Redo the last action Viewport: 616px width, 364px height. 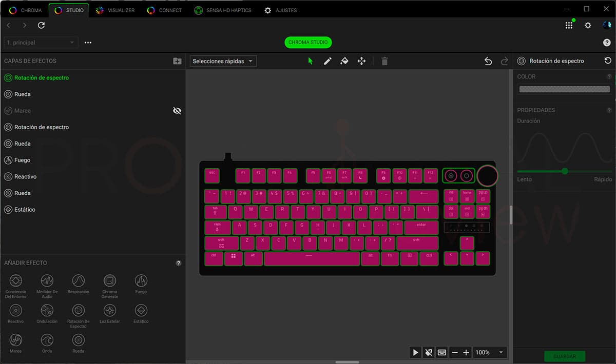point(505,61)
